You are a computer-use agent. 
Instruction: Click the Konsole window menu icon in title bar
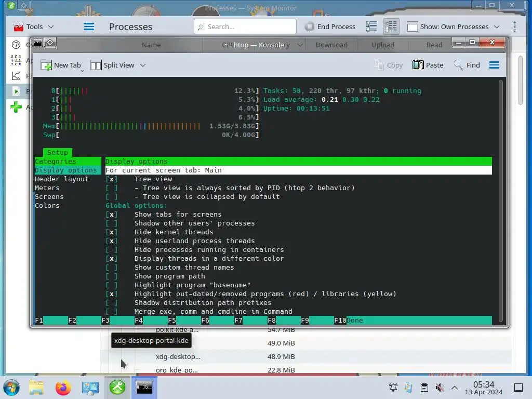pyautogui.click(x=37, y=43)
